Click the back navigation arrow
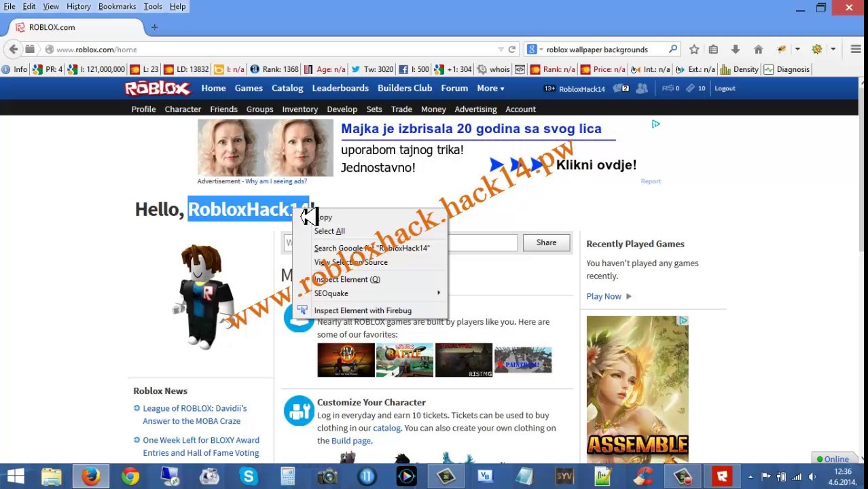The height and width of the screenshot is (489, 868). pos(14,49)
